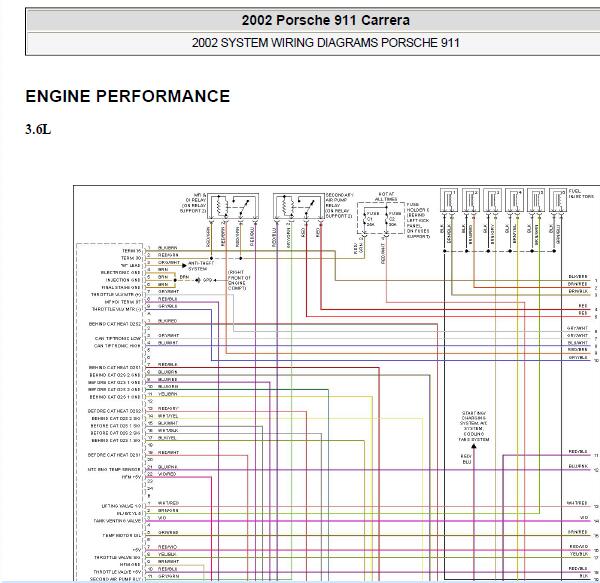Viewport: 600px width, 583px height.
Task: Click '2002 SYSTEM WIRING DIAGRAMS PORSCHE 911' subtitle
Action: point(325,42)
